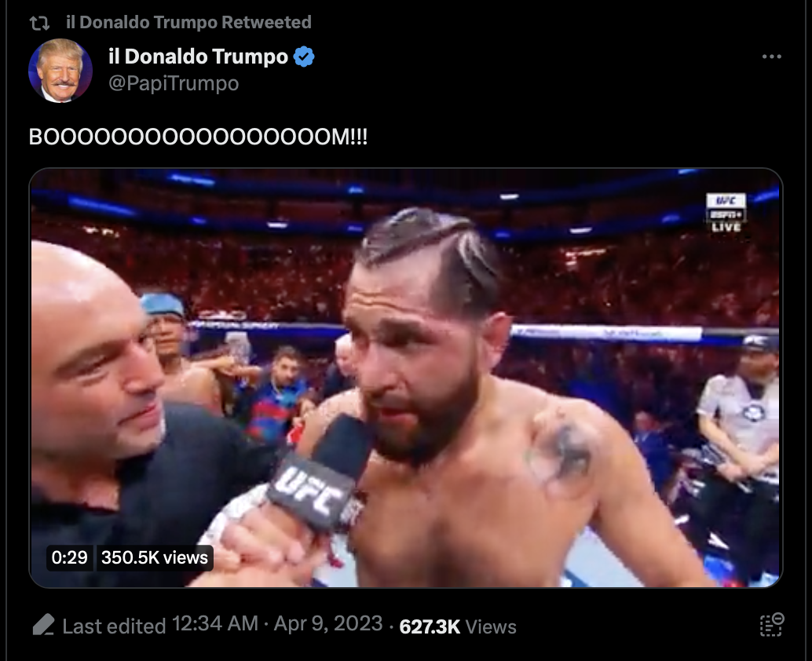812x661 pixels.
Task: Click the 350.5K views video counter
Action: click(155, 557)
